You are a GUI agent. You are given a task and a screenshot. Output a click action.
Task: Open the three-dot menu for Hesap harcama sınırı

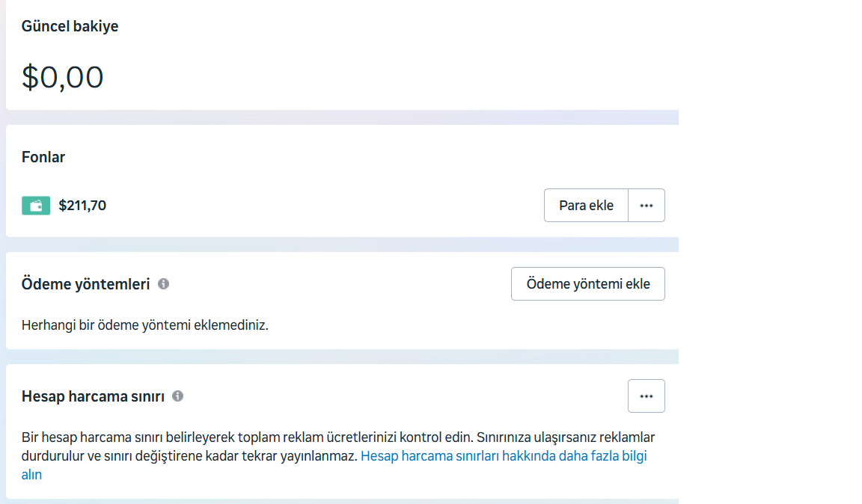646,396
